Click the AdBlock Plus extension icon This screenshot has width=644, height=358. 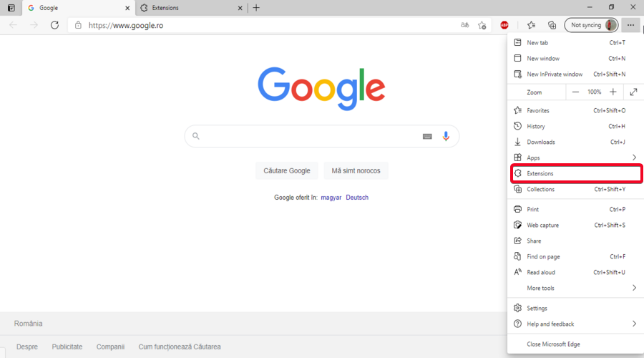click(504, 25)
